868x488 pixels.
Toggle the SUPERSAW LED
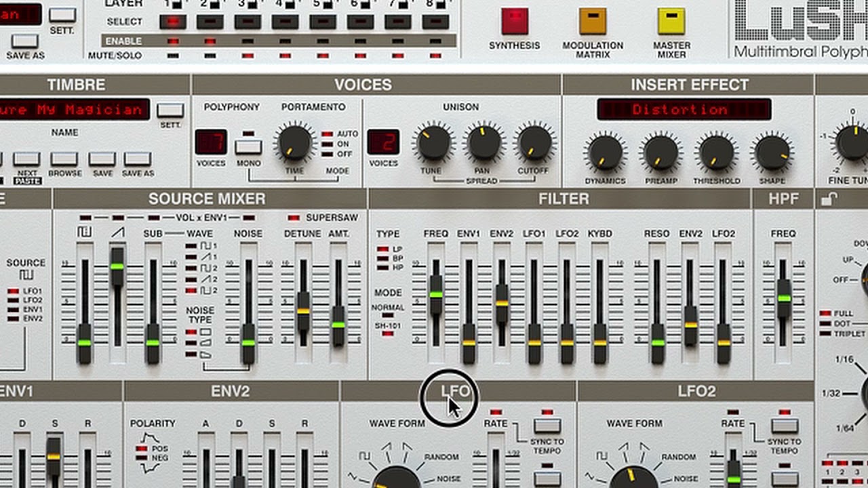(x=294, y=218)
